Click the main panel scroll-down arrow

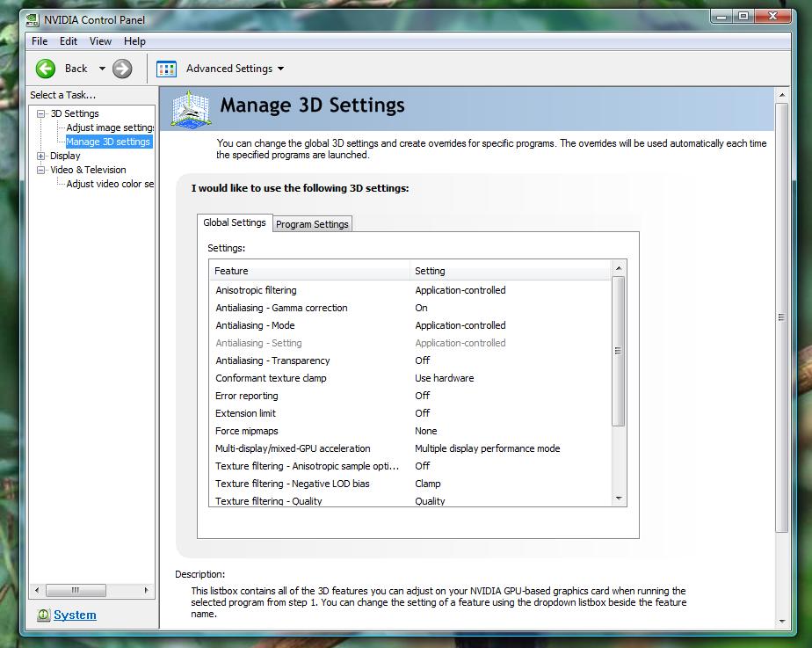[x=782, y=621]
